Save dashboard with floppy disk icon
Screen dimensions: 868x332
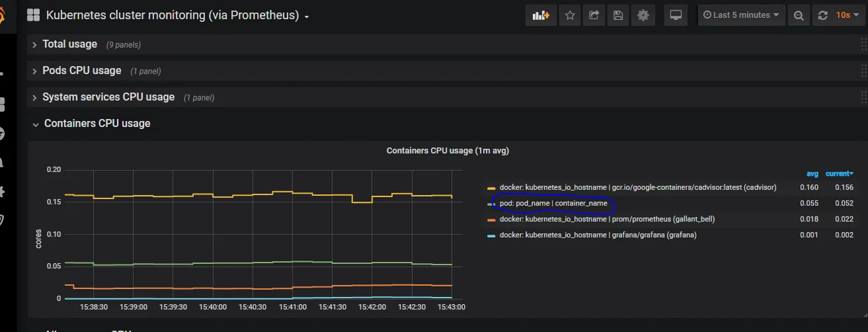(617, 15)
